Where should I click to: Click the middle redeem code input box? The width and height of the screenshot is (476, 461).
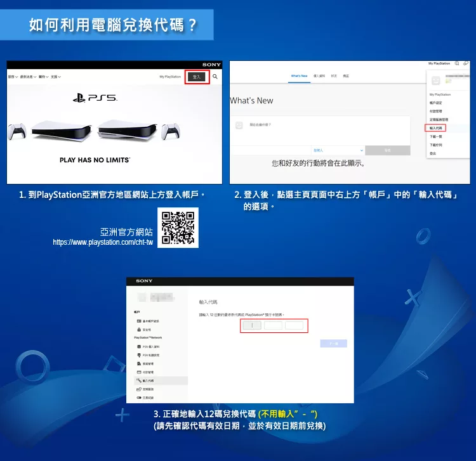274,325
